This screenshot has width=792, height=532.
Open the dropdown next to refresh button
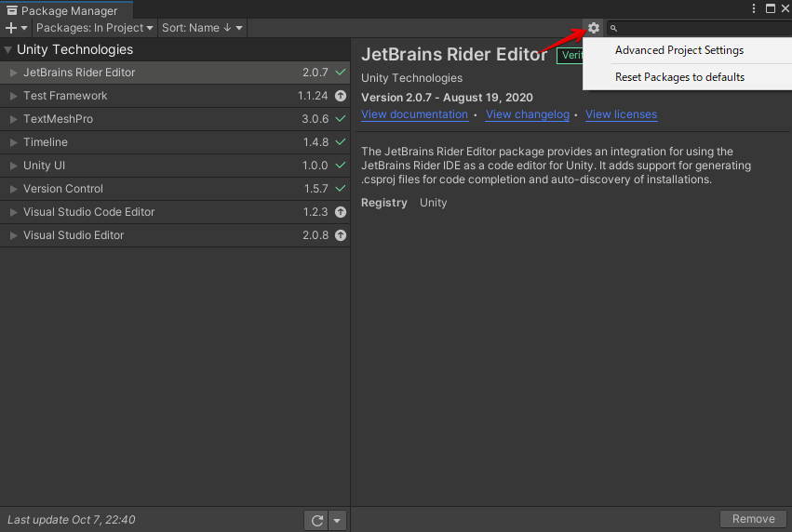[337, 521]
